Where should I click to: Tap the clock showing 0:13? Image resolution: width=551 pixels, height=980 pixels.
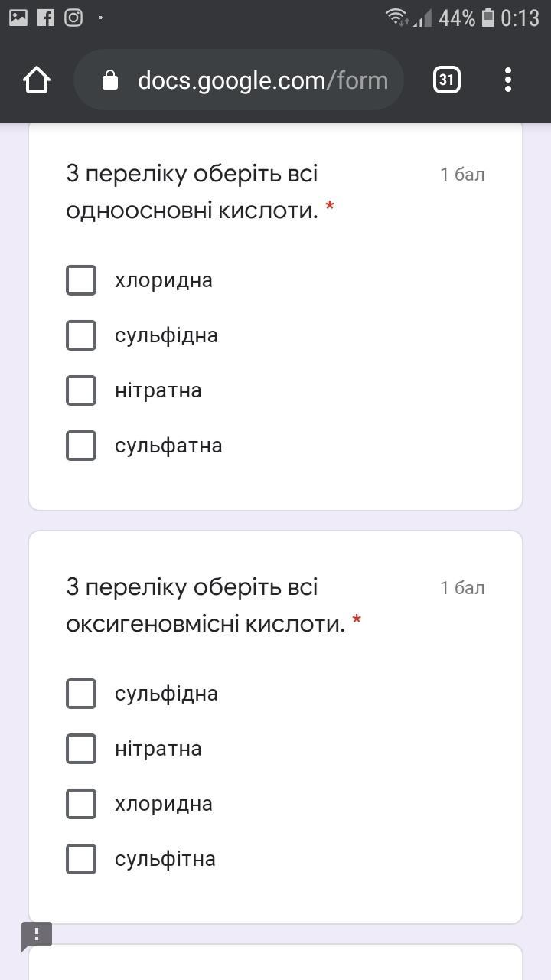click(520, 18)
